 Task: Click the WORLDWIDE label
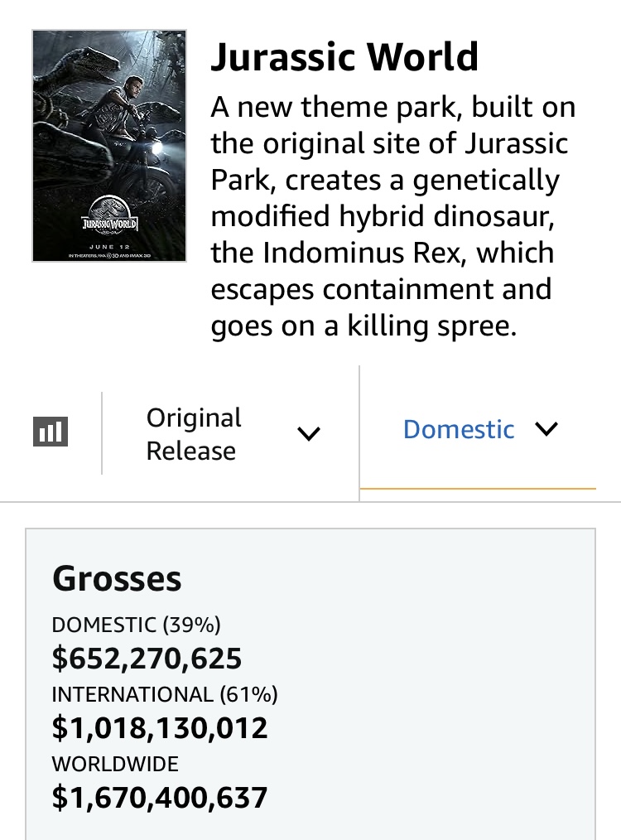pyautogui.click(x=115, y=764)
